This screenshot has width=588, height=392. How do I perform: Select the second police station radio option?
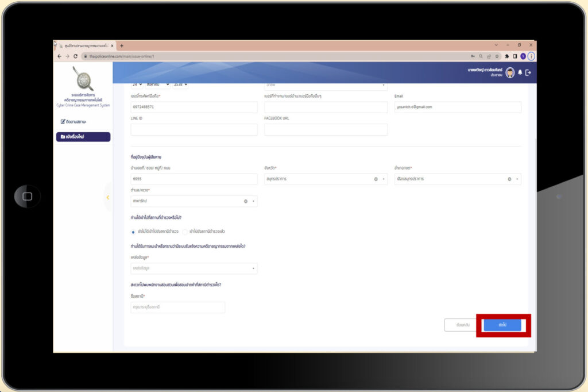tap(185, 231)
